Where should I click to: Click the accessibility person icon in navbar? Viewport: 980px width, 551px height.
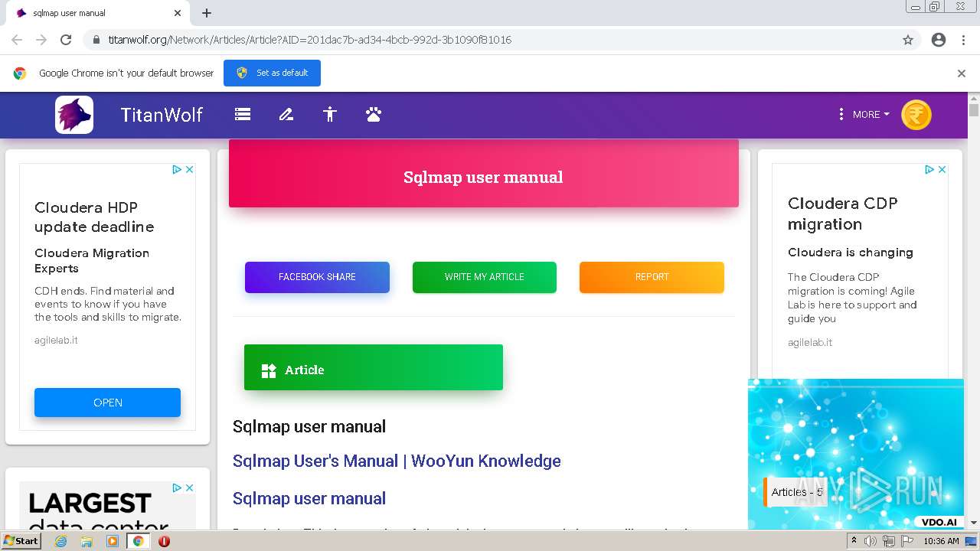(330, 115)
